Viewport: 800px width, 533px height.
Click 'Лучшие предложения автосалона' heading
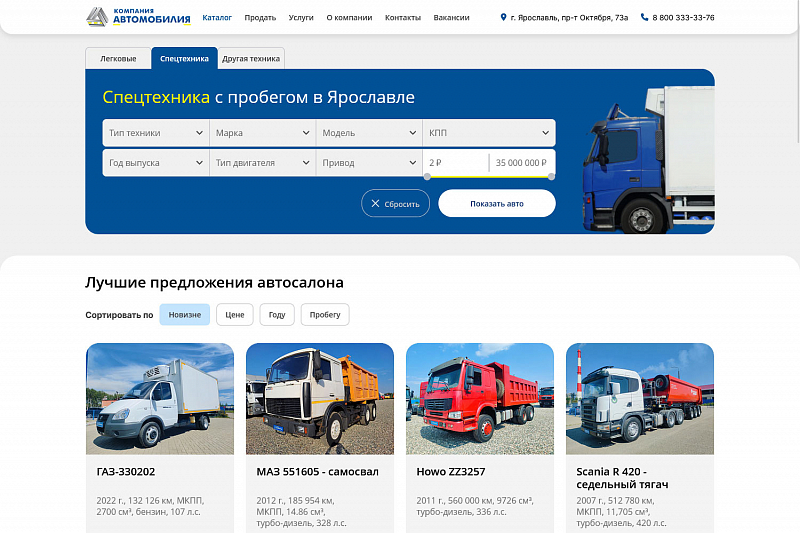(214, 282)
